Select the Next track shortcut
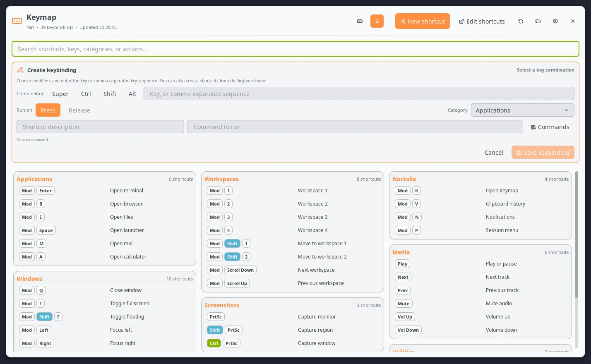591x364 pixels. (x=480, y=277)
